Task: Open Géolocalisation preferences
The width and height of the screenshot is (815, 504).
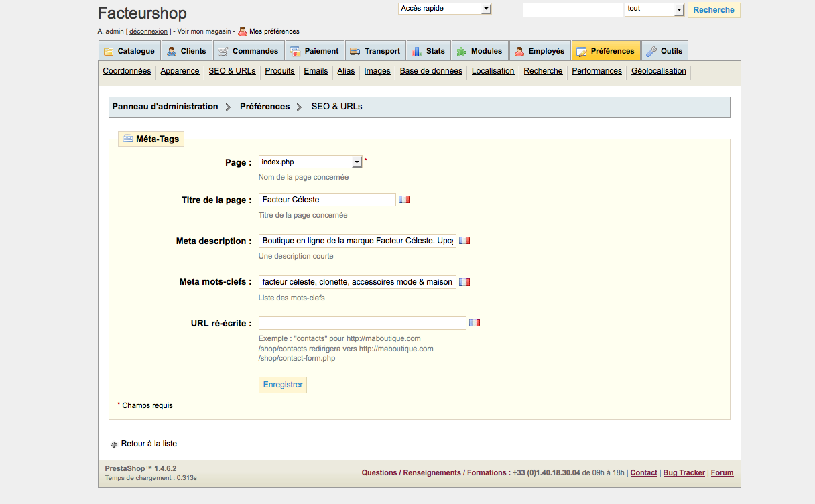Action: 659,71
